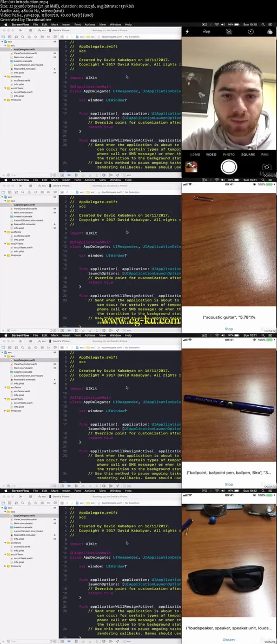Screen dimensions: 277x644
Task: Click the ballpoint pen prediction text
Action: (x=229, y=473)
